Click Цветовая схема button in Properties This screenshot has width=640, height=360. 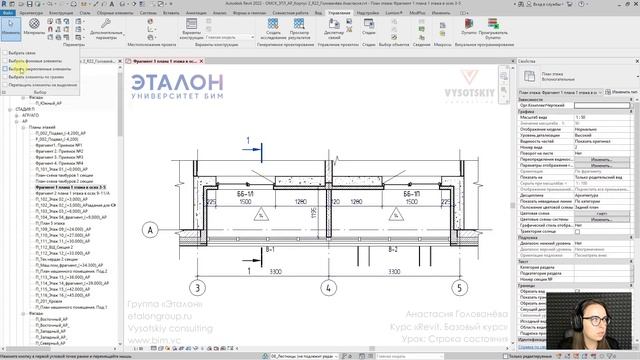click(x=602, y=213)
